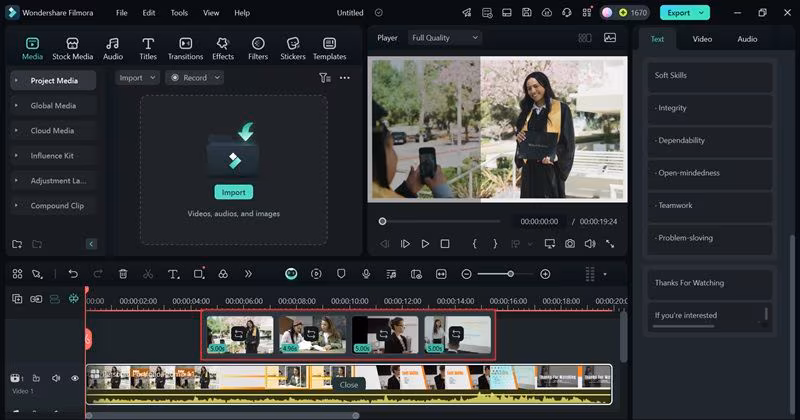Zoom out the timeline

tap(466, 274)
